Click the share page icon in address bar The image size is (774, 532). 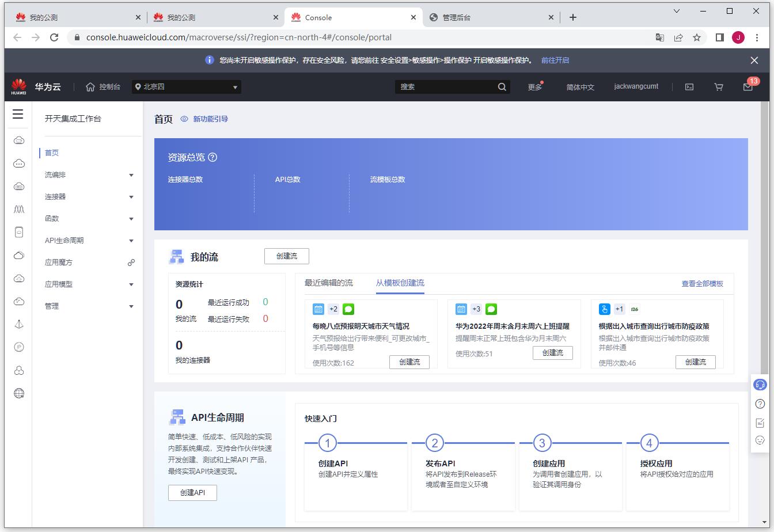pyautogui.click(x=678, y=37)
